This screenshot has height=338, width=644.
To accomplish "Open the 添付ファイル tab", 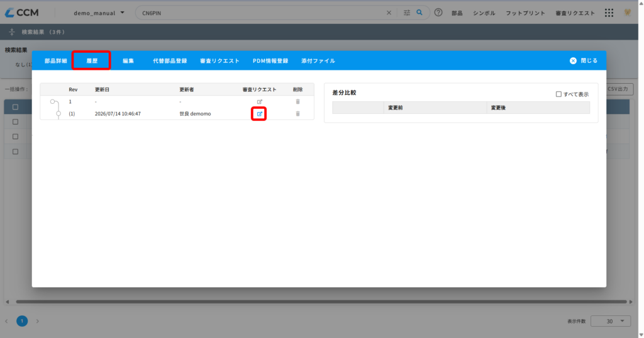I will [318, 61].
